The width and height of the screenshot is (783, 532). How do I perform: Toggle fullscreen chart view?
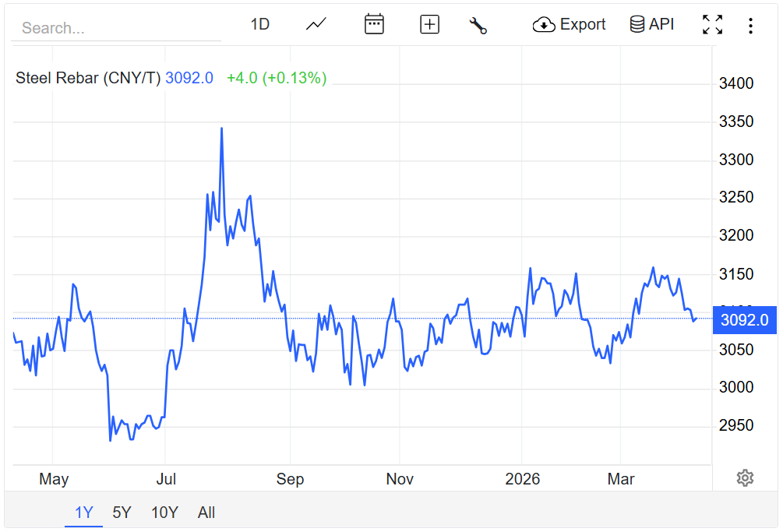point(712,25)
